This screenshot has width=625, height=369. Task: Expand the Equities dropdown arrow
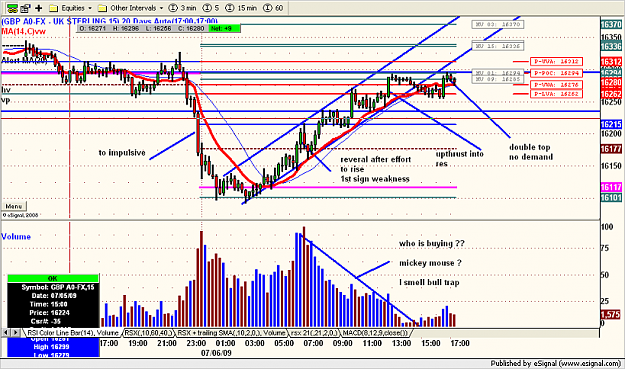pos(90,8)
